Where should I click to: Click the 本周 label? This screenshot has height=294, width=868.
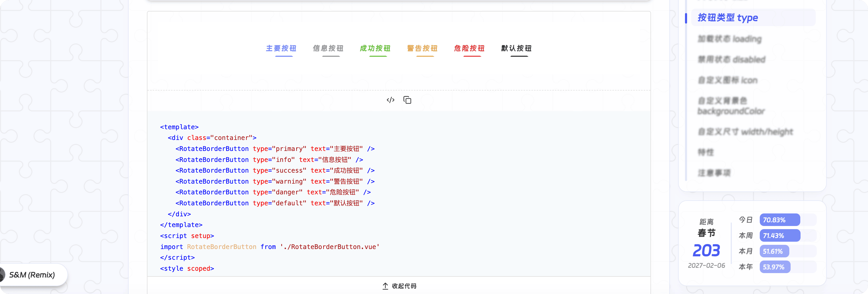pyautogui.click(x=745, y=235)
